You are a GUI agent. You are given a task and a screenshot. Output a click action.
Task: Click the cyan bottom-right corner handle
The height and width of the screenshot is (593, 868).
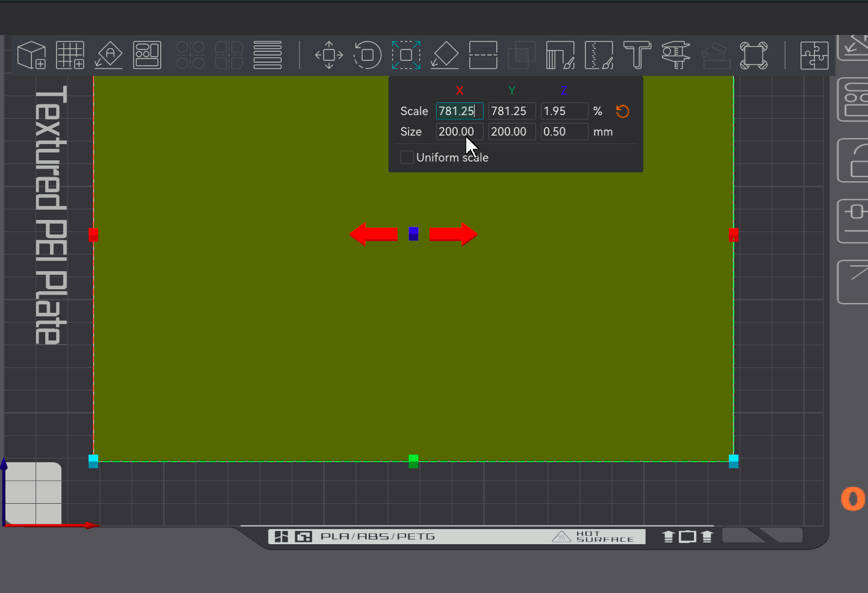733,461
